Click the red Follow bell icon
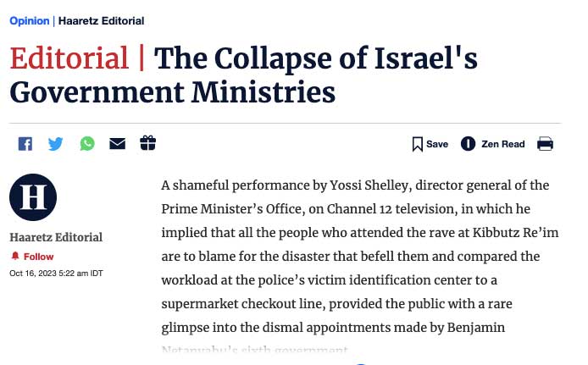The image size is (588, 365). [x=14, y=257]
